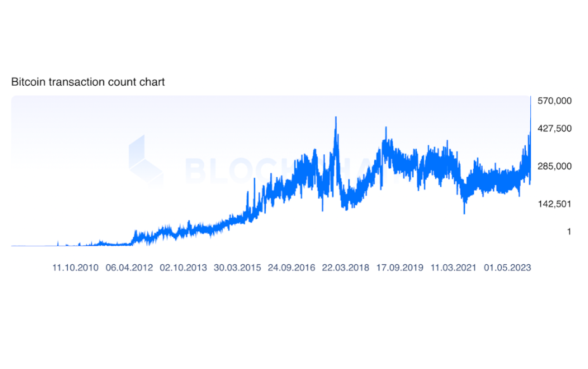
Task: Select the y-axis label "1"
Action: click(569, 232)
